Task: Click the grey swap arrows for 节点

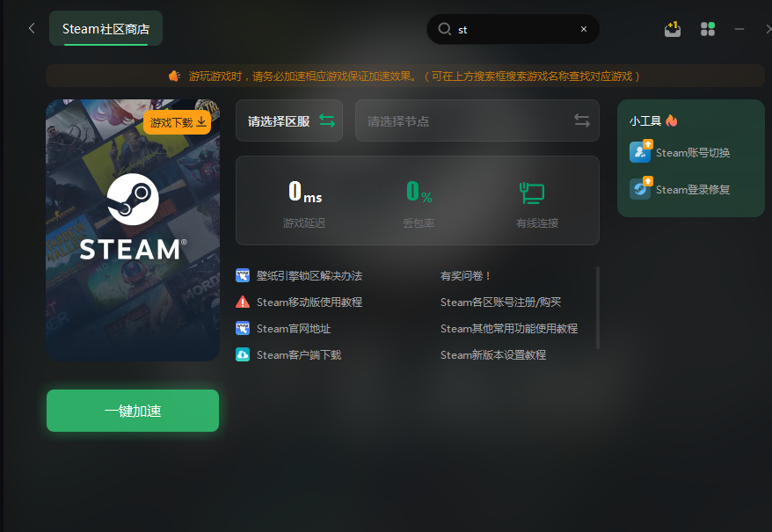Action: 582,120
